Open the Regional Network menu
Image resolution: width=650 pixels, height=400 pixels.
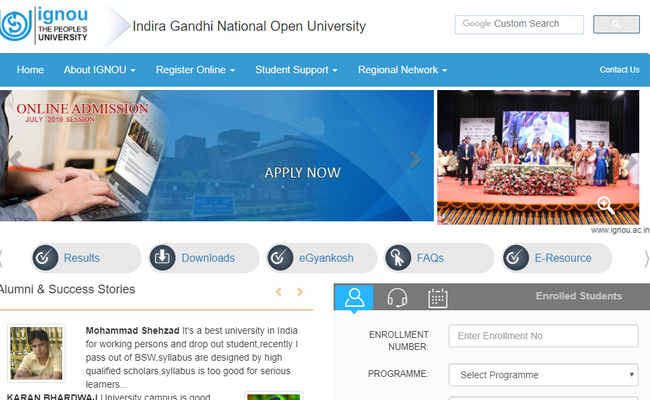coord(402,70)
